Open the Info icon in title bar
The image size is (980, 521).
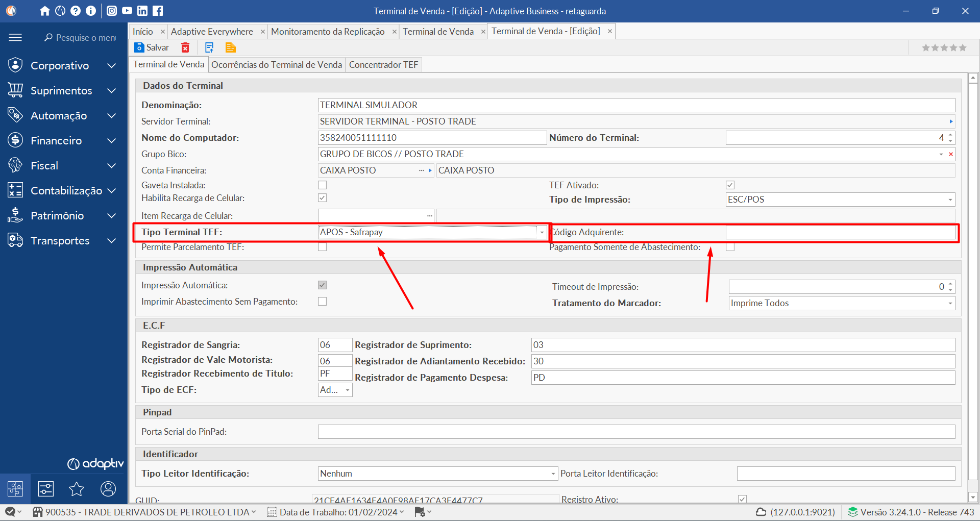[x=91, y=11]
